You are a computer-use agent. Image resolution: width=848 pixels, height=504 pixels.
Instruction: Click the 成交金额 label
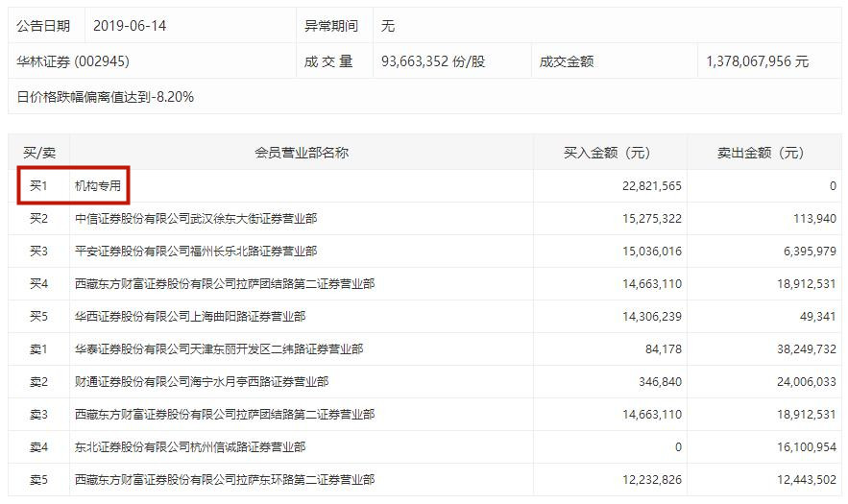pyautogui.click(x=567, y=61)
